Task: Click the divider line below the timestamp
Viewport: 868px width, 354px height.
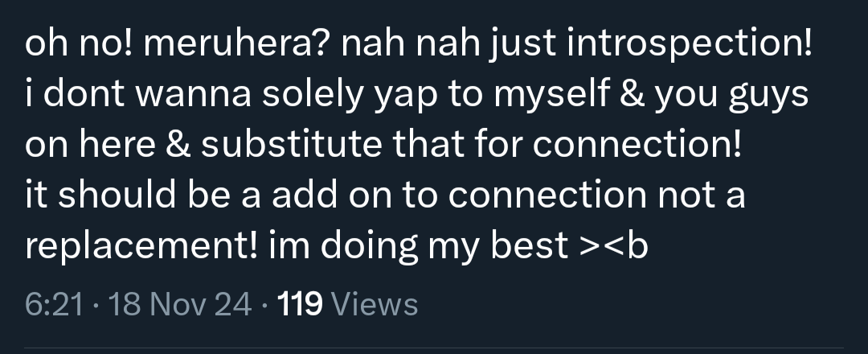Action: click(x=434, y=348)
